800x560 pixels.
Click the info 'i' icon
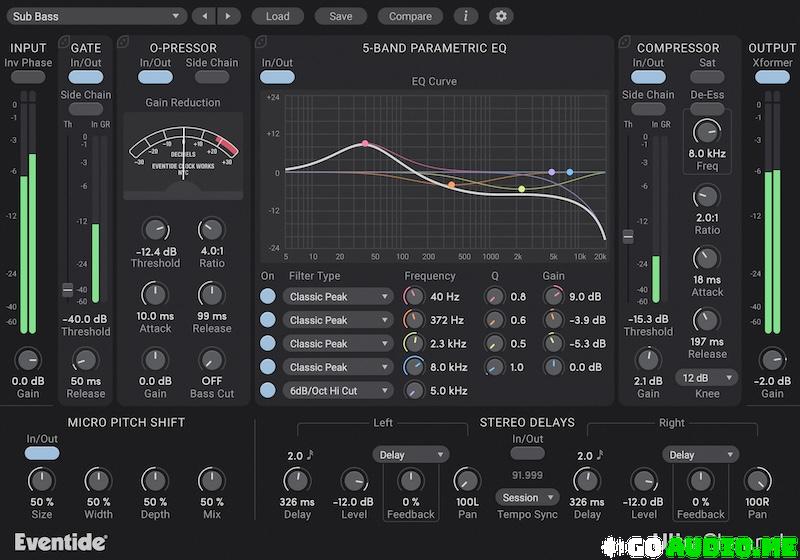point(465,16)
